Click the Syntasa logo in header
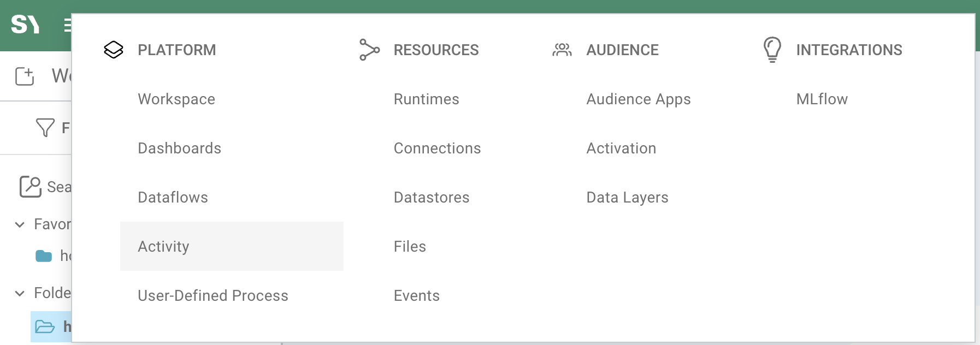This screenshot has width=980, height=345. (25, 25)
